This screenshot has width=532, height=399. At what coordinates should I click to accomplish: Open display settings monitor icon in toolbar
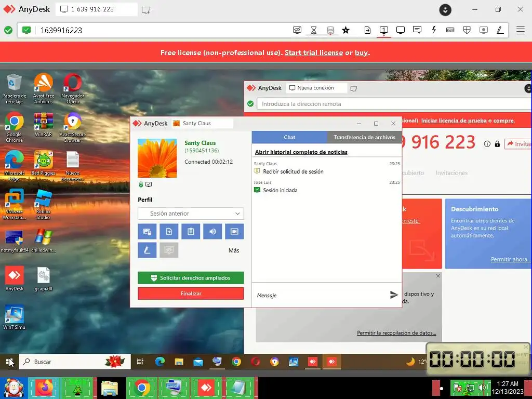[401, 30]
